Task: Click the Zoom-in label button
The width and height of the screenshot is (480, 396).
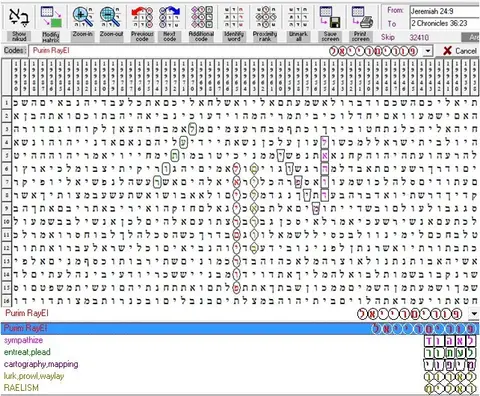Action: click(82, 36)
